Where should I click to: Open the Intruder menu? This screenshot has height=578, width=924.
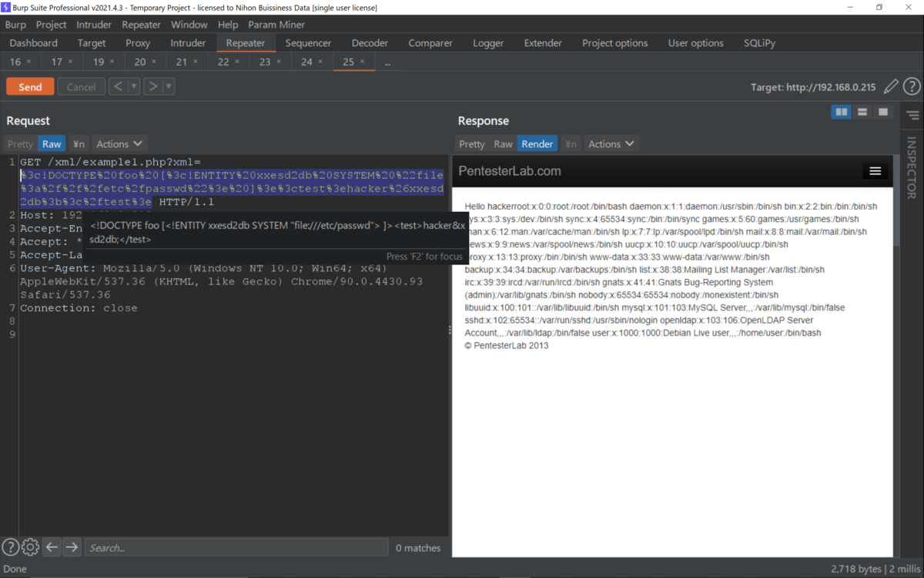coord(94,25)
